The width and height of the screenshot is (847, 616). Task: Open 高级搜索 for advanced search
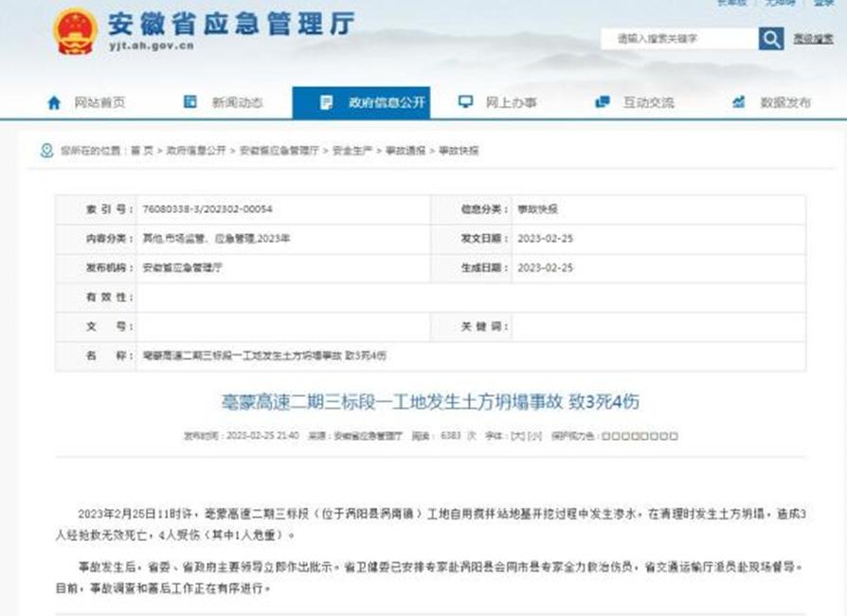pyautogui.click(x=813, y=39)
